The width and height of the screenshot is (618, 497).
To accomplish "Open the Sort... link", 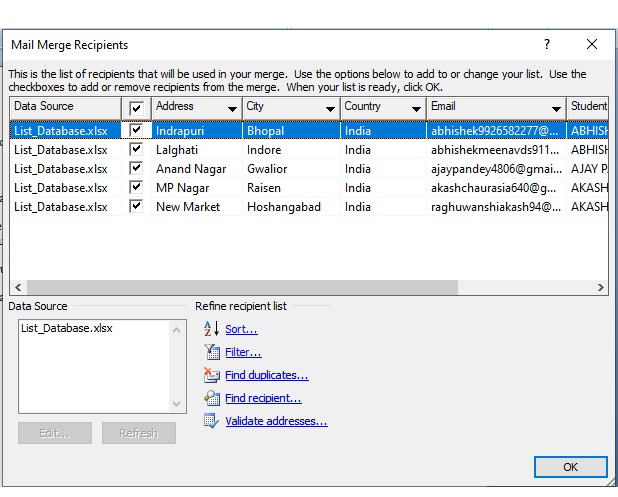I will 241,329.
